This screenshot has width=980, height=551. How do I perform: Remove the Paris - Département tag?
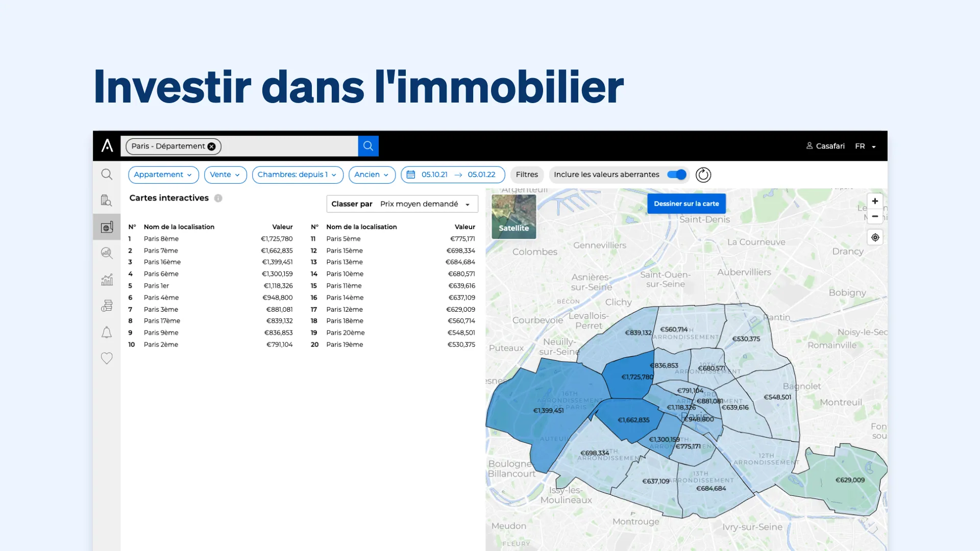pos(211,146)
